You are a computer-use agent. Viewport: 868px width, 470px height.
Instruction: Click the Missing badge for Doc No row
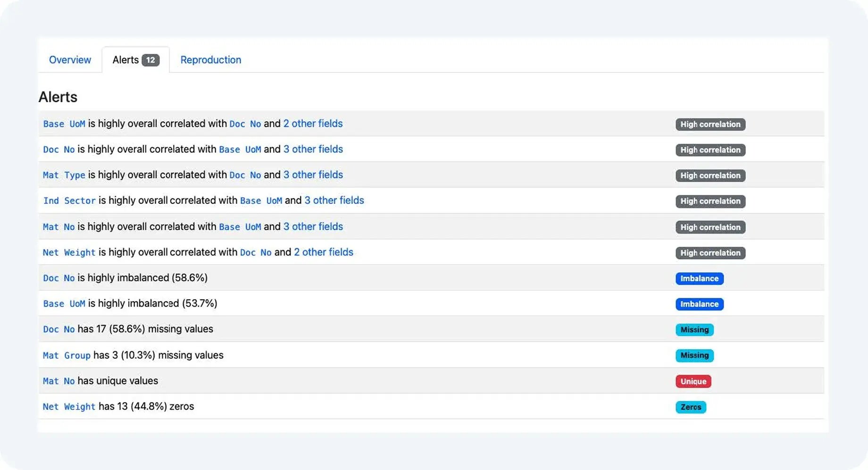[694, 330]
